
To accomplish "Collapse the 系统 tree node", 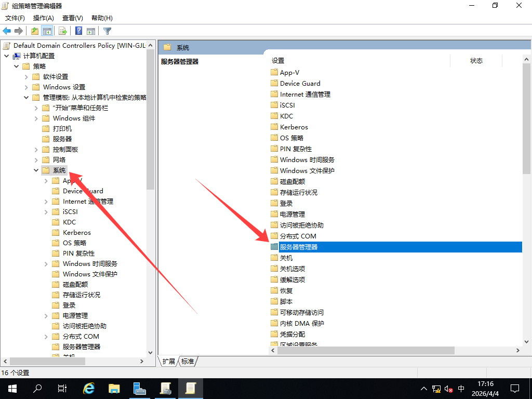I will pyautogui.click(x=36, y=170).
